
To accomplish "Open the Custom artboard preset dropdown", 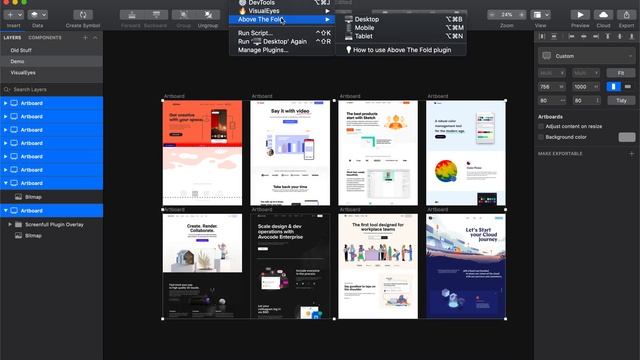I will pos(587,56).
